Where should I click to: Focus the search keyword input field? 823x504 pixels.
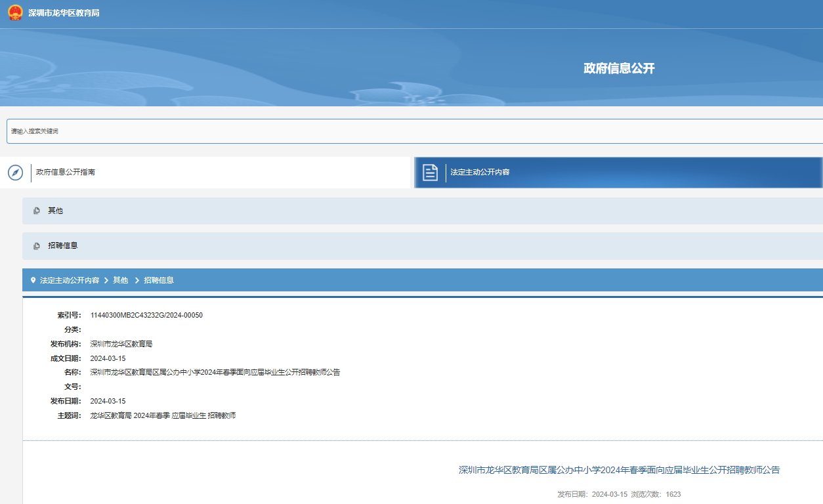pos(413,131)
